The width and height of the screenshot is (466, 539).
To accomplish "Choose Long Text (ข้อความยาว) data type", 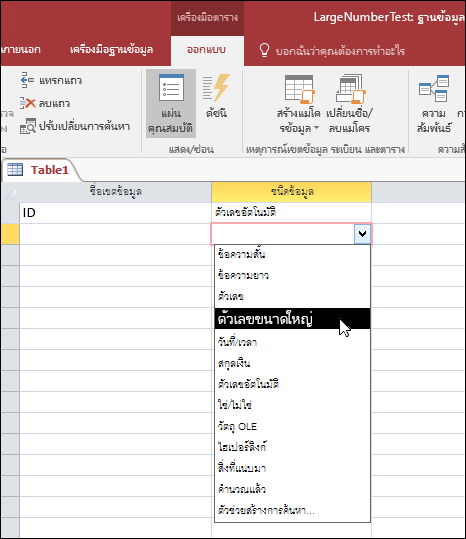I will pyautogui.click(x=292, y=275).
